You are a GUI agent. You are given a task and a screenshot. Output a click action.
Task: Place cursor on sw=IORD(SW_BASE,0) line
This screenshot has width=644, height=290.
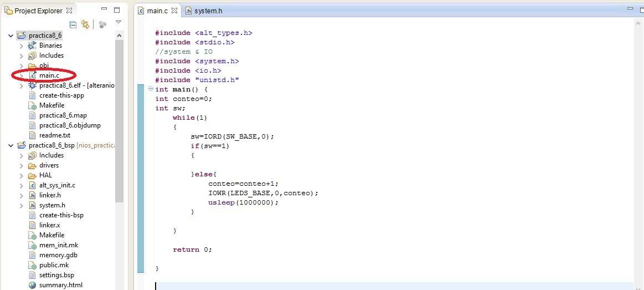(x=232, y=136)
